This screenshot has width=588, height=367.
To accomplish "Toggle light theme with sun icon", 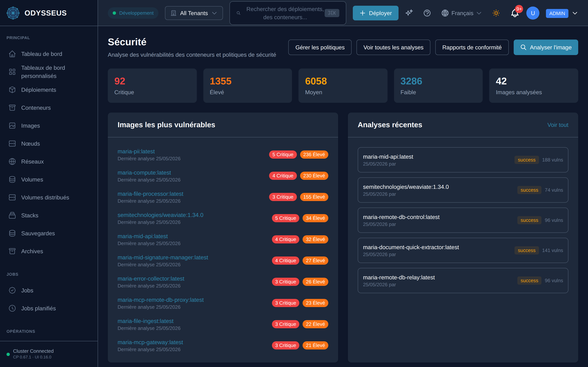I will pos(496,13).
